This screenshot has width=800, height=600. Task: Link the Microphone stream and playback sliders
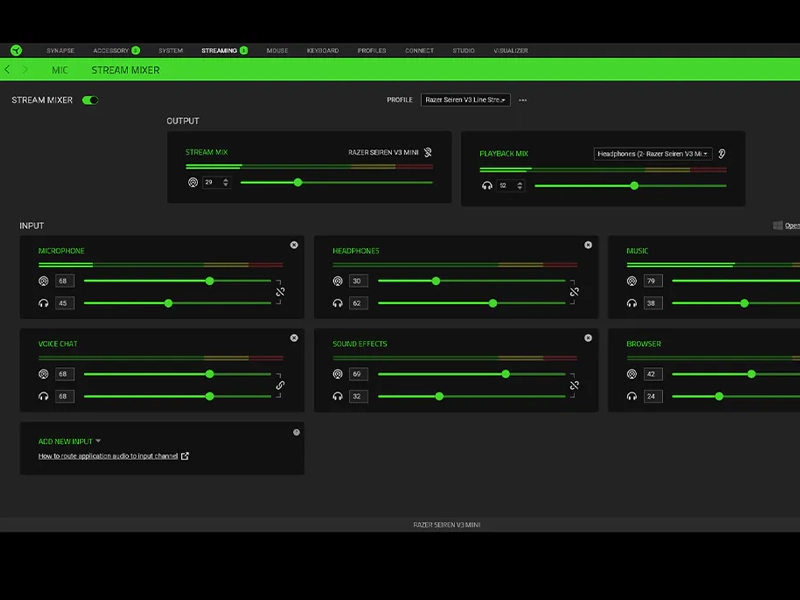coord(280,292)
